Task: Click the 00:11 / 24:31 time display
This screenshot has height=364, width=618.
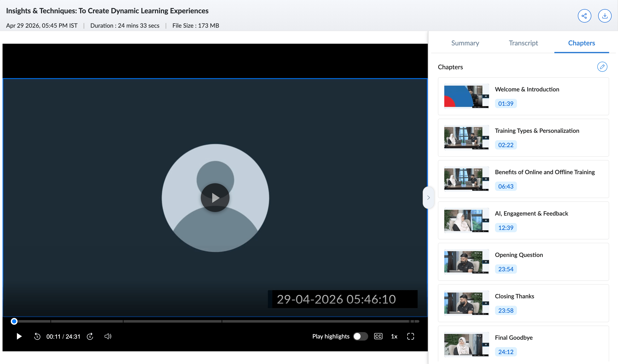Action: [x=63, y=336]
